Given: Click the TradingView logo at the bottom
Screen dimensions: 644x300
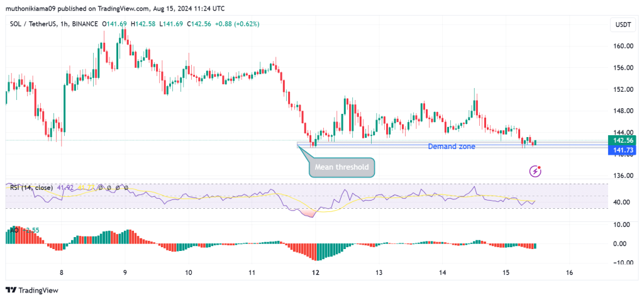Looking at the screenshot, I should click(x=32, y=290).
